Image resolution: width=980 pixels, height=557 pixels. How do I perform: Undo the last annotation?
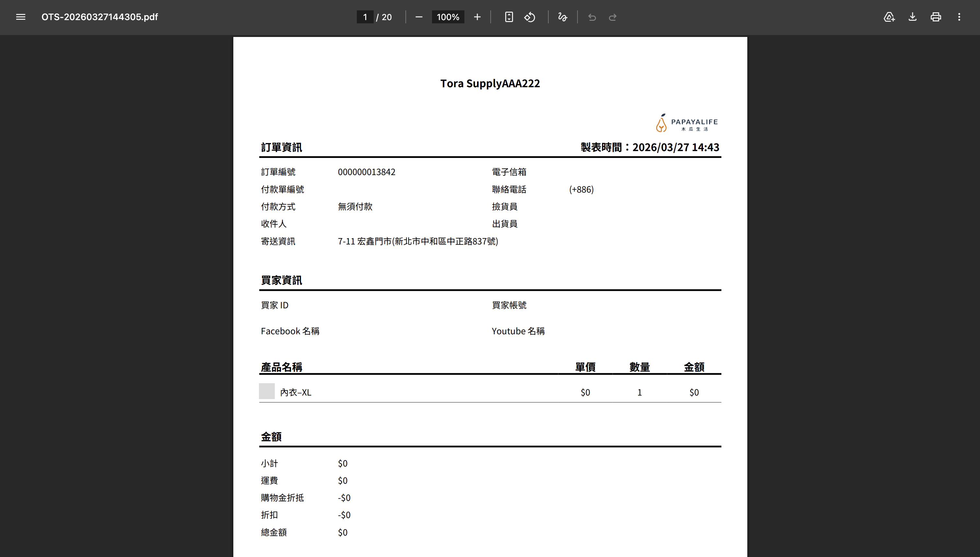[592, 17]
